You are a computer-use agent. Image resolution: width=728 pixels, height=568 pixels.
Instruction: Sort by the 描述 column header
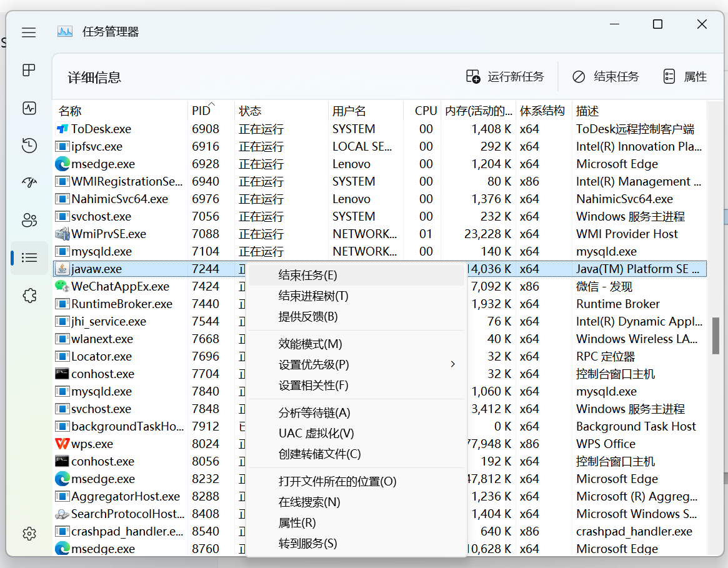pos(639,111)
